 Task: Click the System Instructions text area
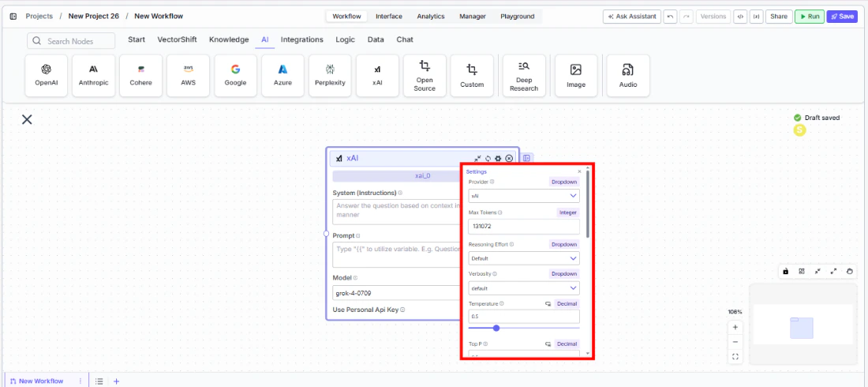coord(396,212)
